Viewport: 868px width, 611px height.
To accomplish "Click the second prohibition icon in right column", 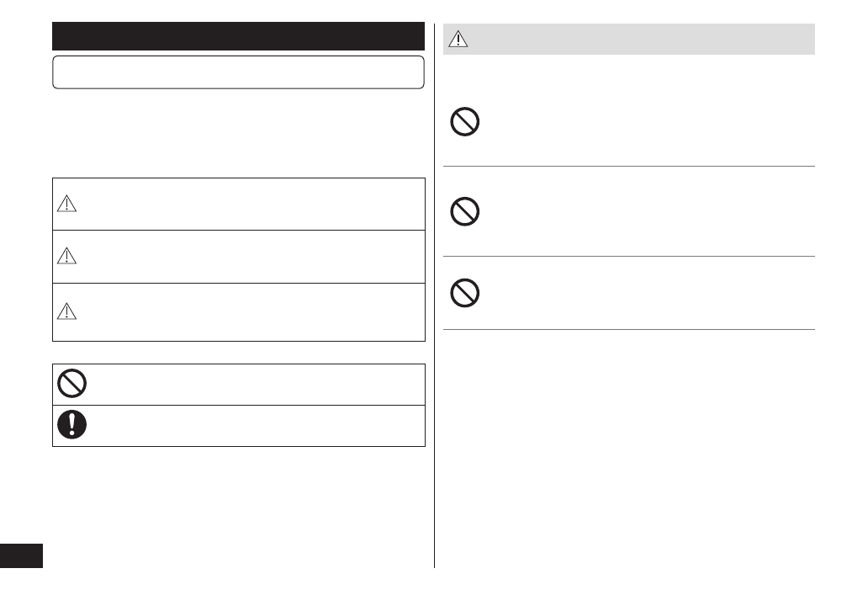I will (465, 212).
